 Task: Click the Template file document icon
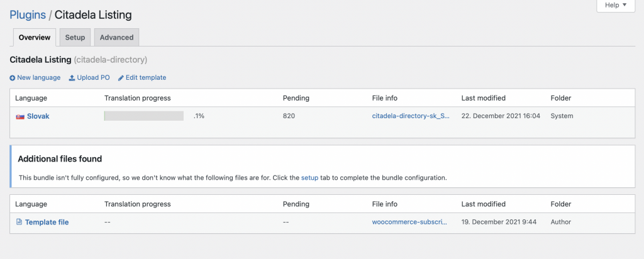pos(19,222)
